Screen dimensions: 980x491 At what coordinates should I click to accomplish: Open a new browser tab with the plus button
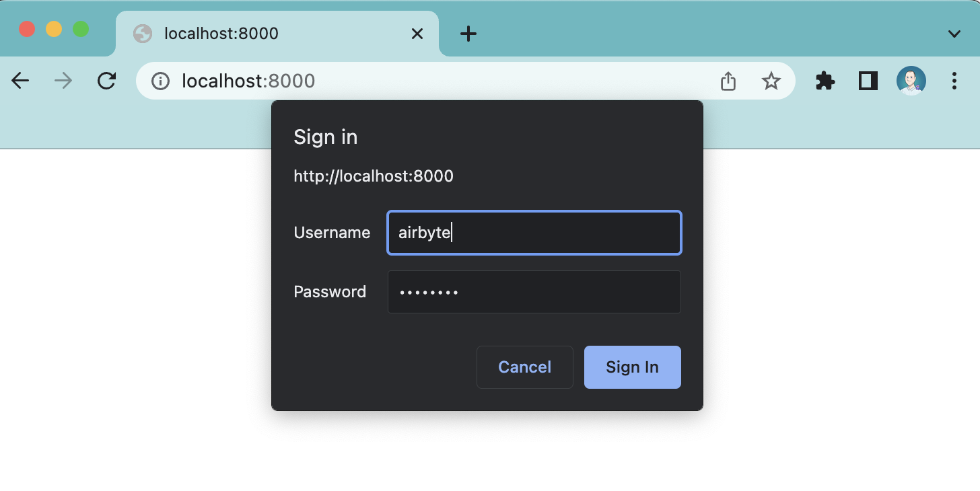468,33
